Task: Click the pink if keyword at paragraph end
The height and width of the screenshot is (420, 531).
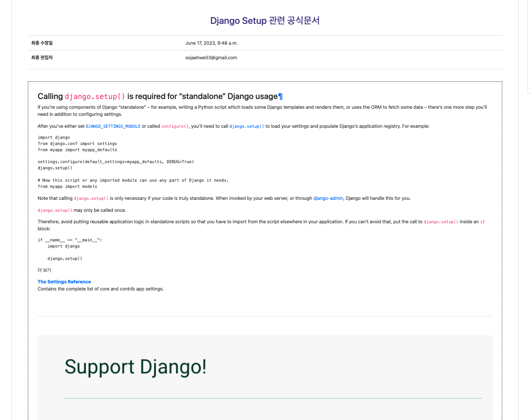Action: 482,222
